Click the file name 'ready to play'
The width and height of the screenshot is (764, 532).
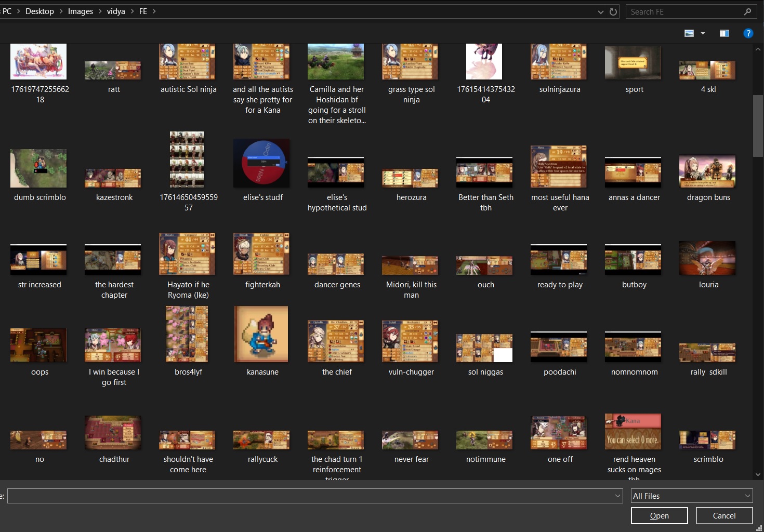(x=560, y=285)
